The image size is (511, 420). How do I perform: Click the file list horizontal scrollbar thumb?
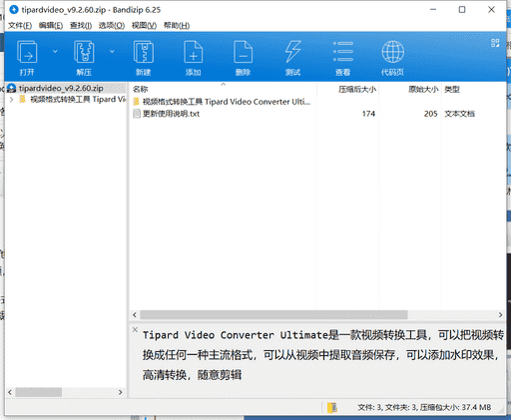[x=273, y=314]
